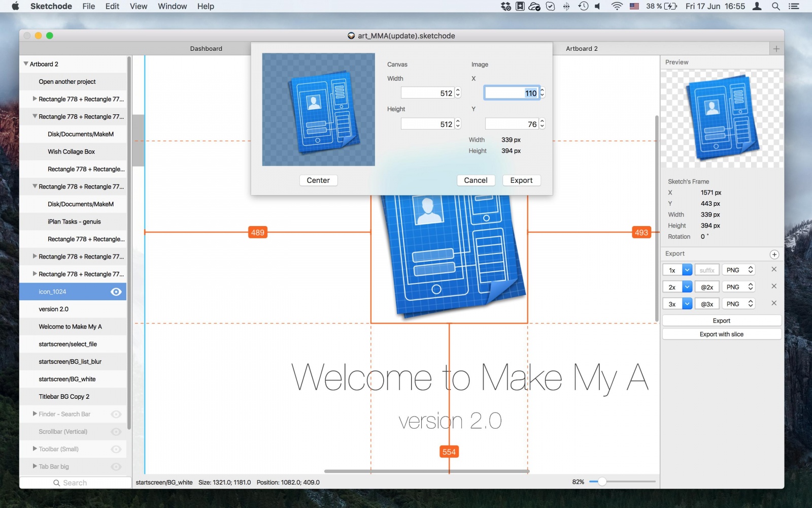
Task: Open the Edit menu
Action: (112, 6)
